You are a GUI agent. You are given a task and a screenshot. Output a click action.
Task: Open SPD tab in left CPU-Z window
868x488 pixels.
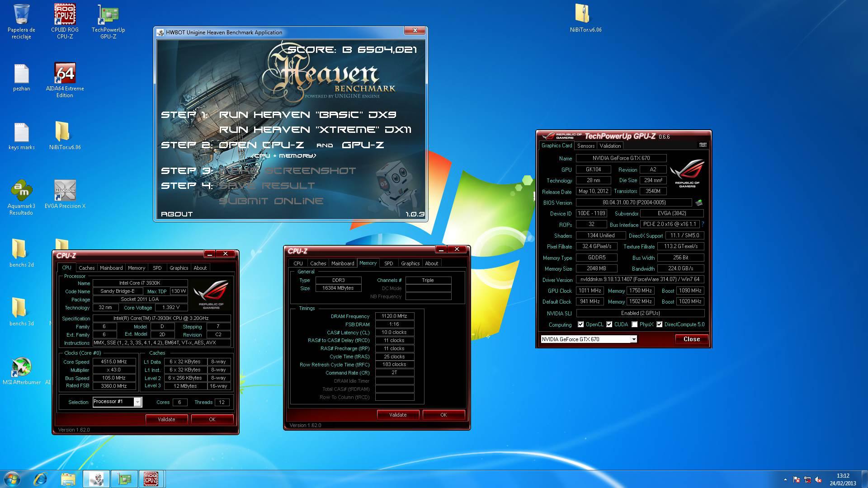(x=157, y=268)
